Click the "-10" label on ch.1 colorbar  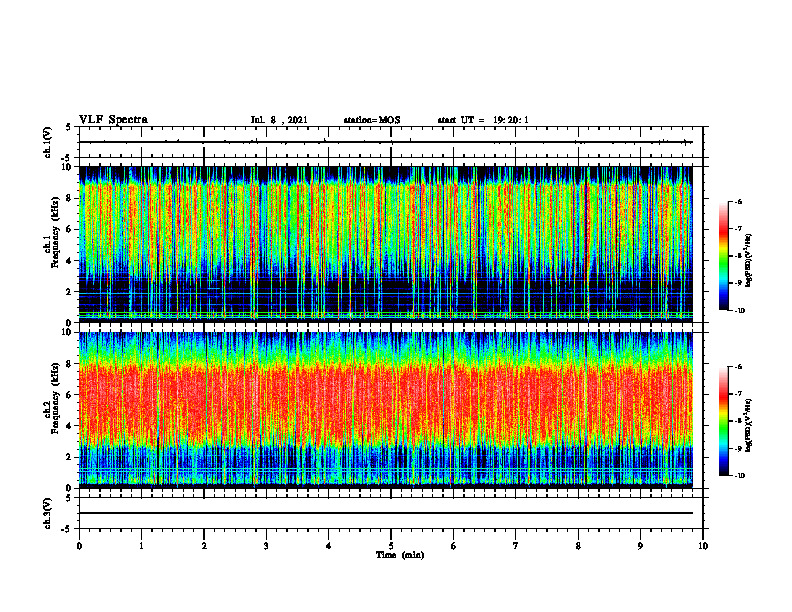[739, 311]
